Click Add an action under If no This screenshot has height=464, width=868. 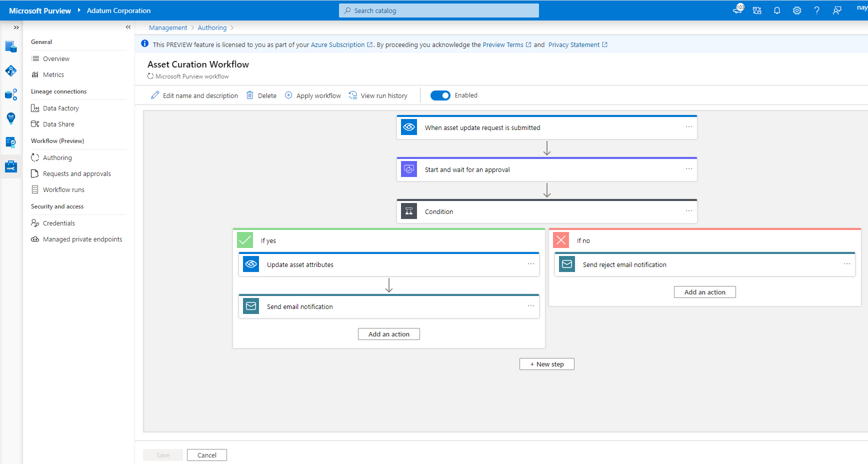705,292
